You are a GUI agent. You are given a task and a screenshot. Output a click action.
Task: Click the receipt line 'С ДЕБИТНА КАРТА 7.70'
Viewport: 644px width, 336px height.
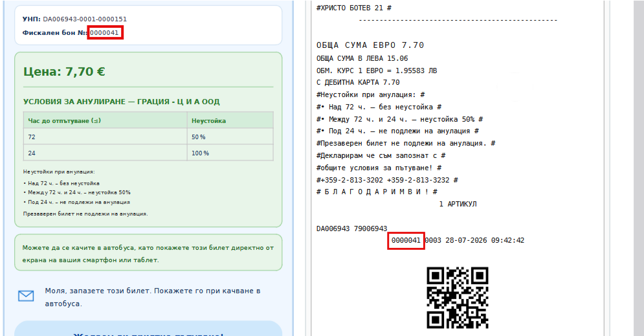tap(358, 83)
